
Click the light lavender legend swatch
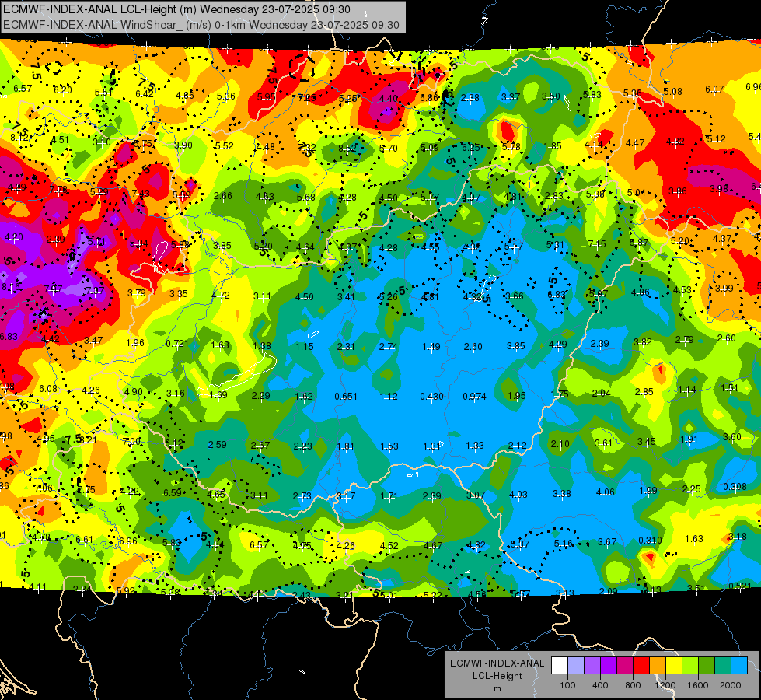tap(576, 666)
